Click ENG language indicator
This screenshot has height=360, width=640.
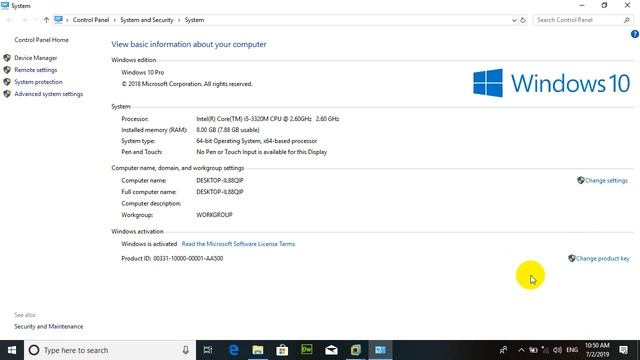[x=572, y=350]
